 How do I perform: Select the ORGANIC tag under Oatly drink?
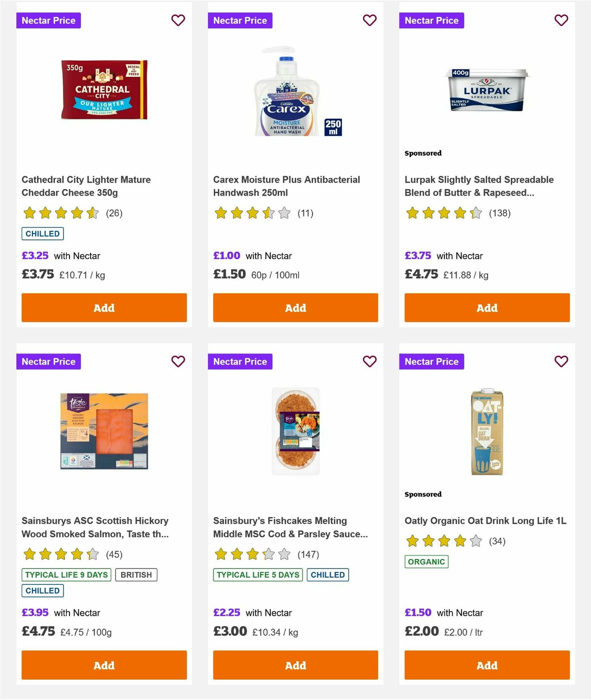(427, 561)
